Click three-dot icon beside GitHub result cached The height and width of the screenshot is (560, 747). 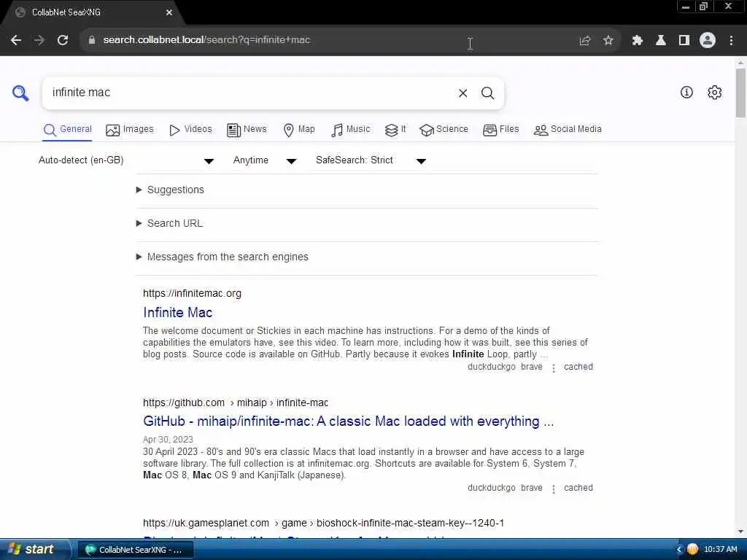554,489
